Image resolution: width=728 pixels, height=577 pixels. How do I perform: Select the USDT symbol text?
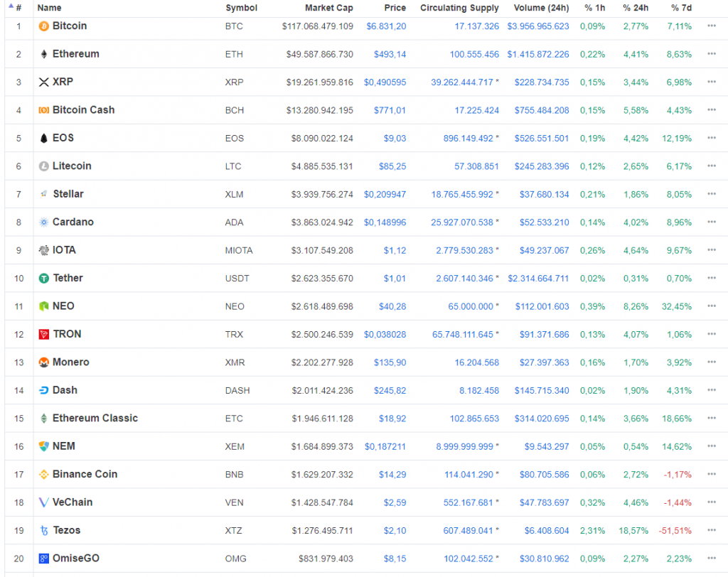[x=237, y=279]
